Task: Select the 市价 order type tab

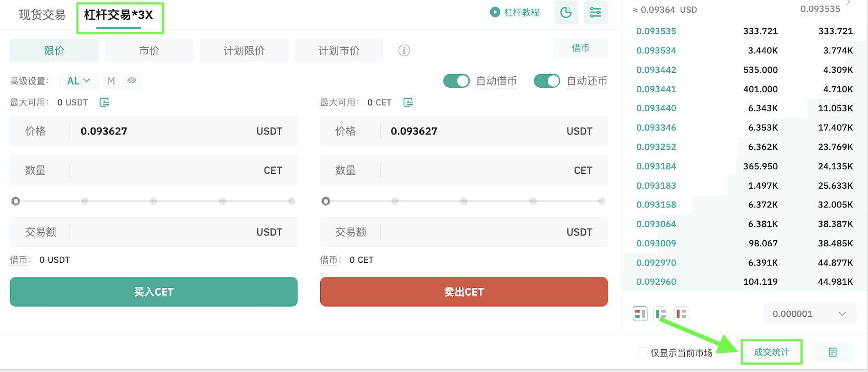Action: (x=149, y=50)
